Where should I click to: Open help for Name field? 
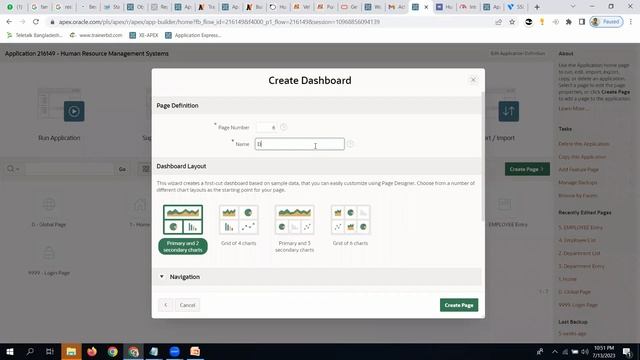pyautogui.click(x=350, y=144)
